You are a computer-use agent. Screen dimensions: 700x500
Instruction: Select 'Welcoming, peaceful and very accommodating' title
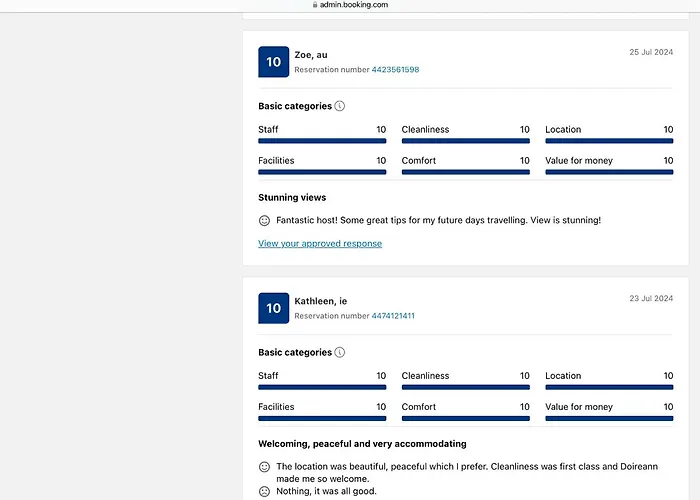[x=362, y=444]
